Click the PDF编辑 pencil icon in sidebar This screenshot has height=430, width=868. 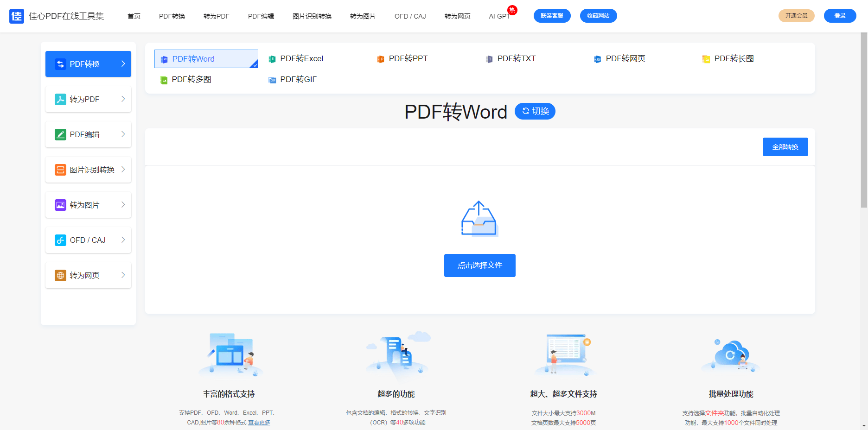point(60,134)
